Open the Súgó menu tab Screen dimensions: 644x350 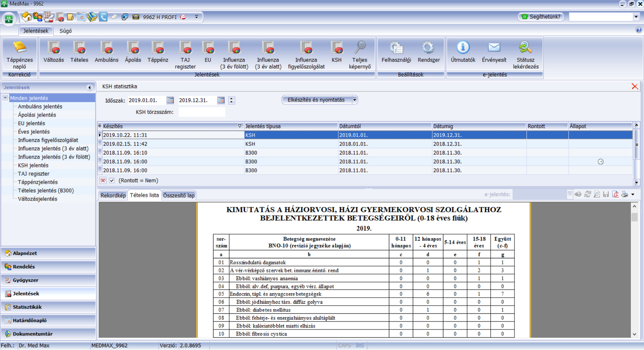pyautogui.click(x=66, y=31)
